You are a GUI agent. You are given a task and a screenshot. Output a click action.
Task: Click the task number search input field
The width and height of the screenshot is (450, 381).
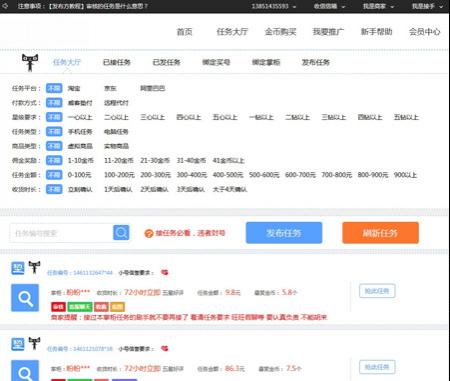(x=61, y=233)
